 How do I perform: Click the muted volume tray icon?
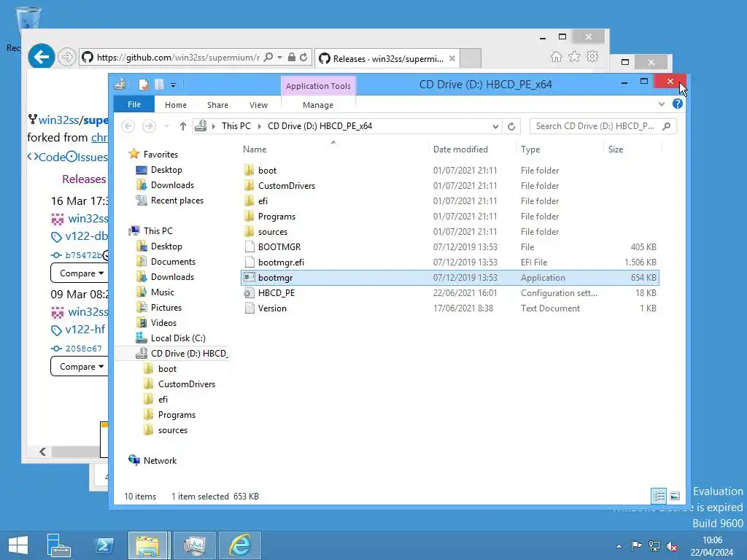tap(672, 546)
